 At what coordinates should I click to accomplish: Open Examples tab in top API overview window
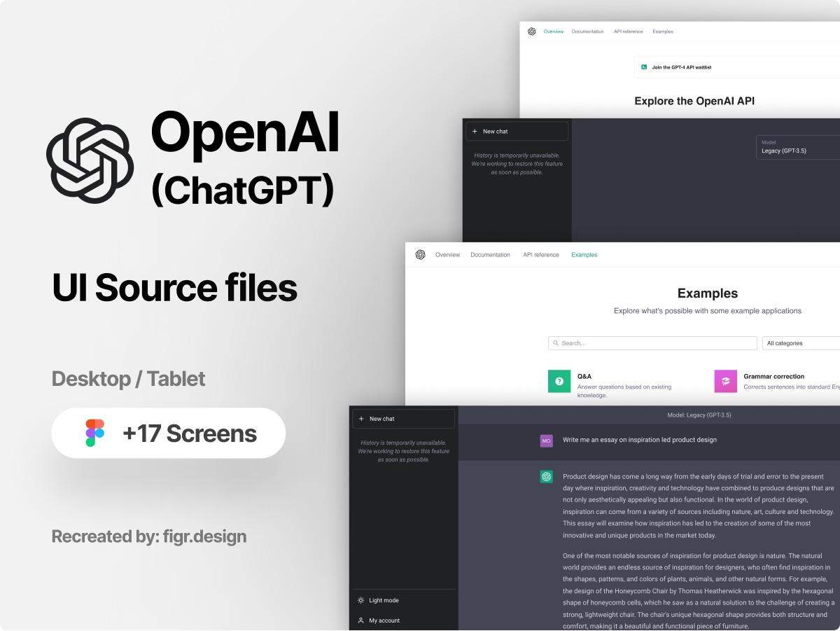663,32
